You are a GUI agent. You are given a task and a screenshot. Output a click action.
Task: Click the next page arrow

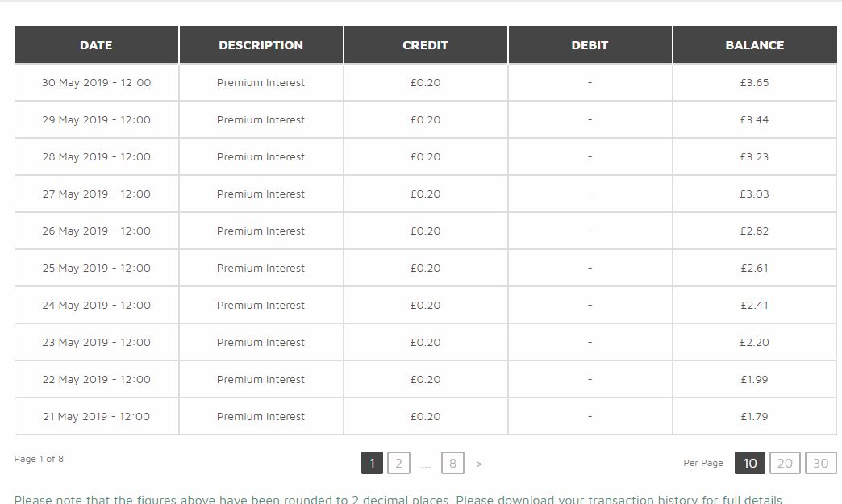(x=479, y=464)
